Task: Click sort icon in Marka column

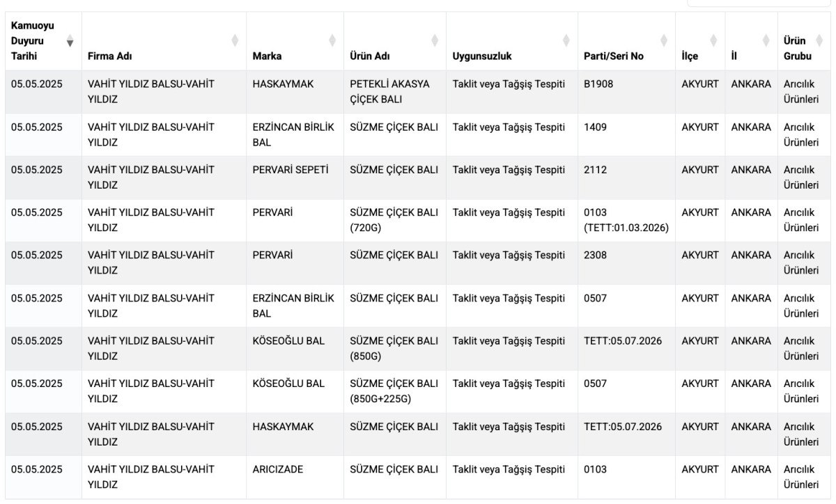Action: point(332,40)
